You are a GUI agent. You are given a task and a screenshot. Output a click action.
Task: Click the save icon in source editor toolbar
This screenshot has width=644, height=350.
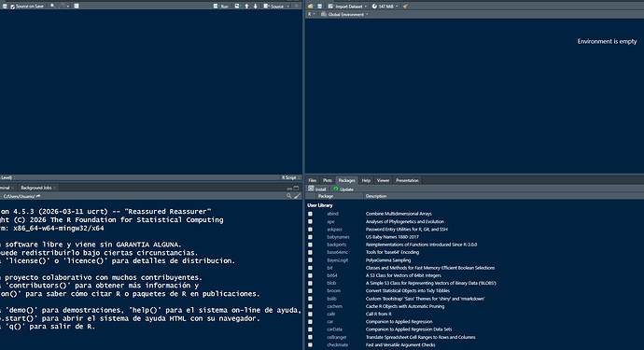[5, 7]
